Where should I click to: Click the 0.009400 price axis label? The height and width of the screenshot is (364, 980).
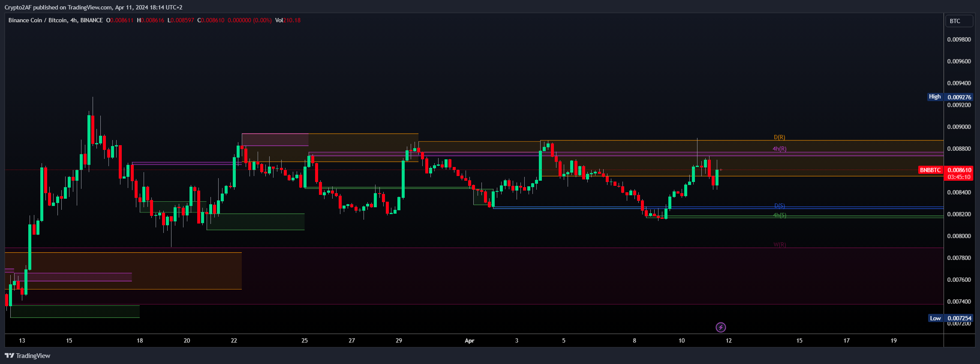coord(959,83)
